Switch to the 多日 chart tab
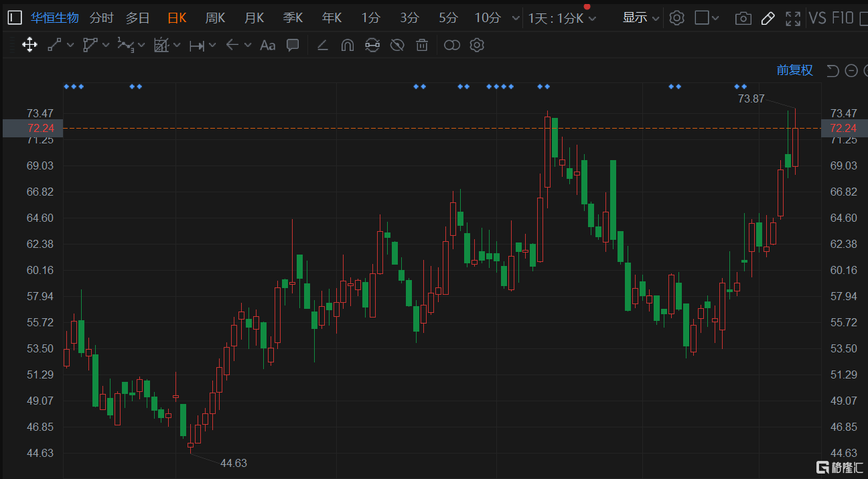Viewport: 868px width, 479px height. (x=138, y=18)
